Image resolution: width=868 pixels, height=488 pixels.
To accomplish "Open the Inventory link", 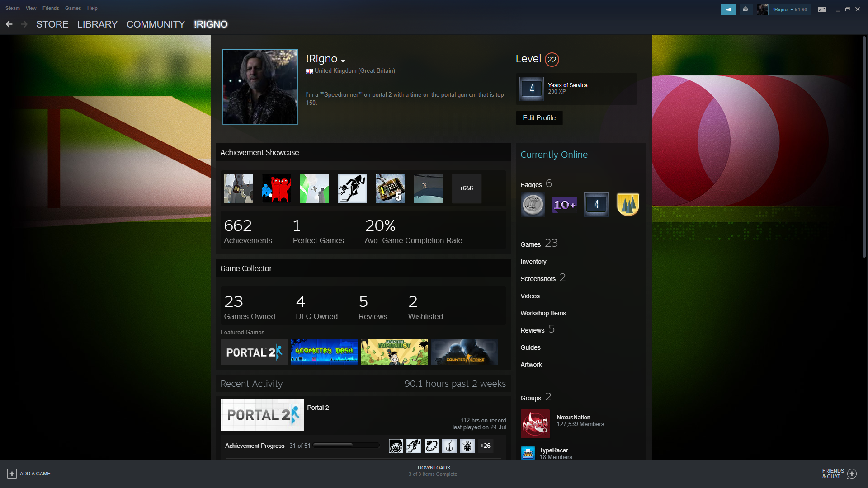I will 533,262.
